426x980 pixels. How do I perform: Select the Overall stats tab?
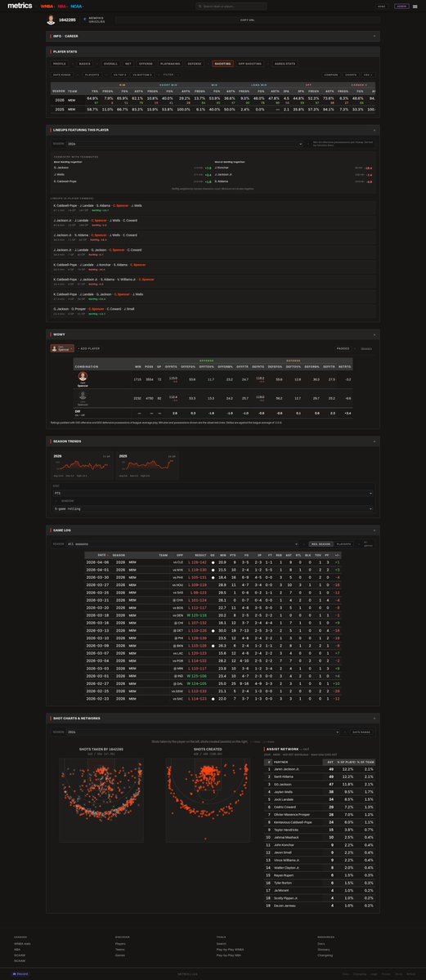[110, 64]
